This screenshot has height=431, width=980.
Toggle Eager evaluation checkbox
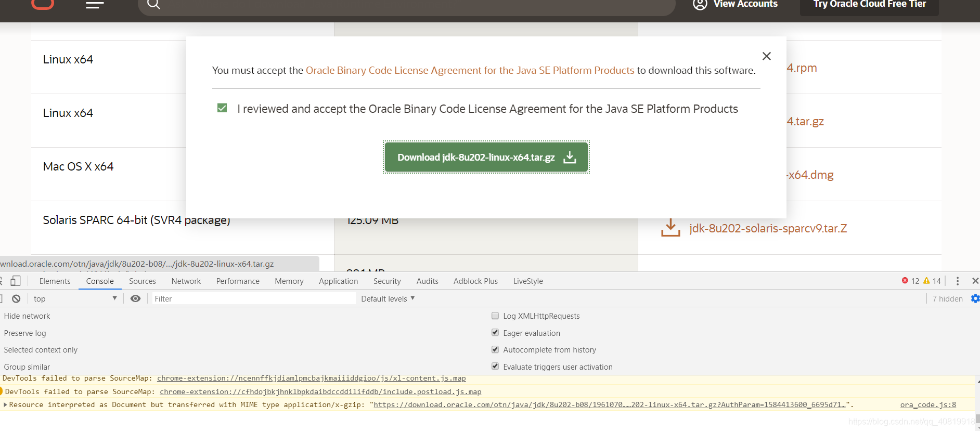point(495,333)
